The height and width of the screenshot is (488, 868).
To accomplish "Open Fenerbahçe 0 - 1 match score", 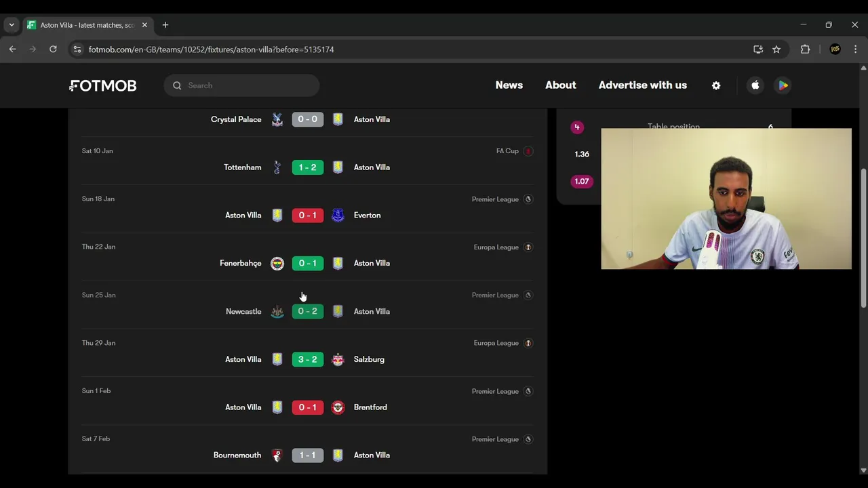I will [x=308, y=264].
